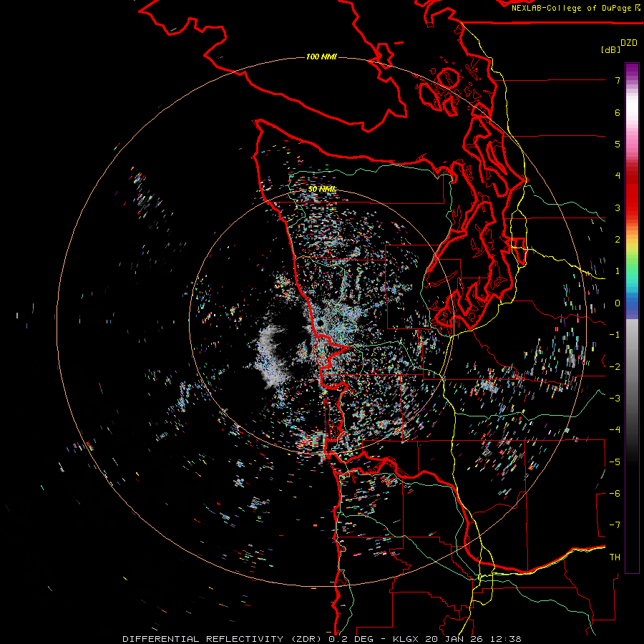Click the -5 tick label on colorbar

(x=615, y=462)
